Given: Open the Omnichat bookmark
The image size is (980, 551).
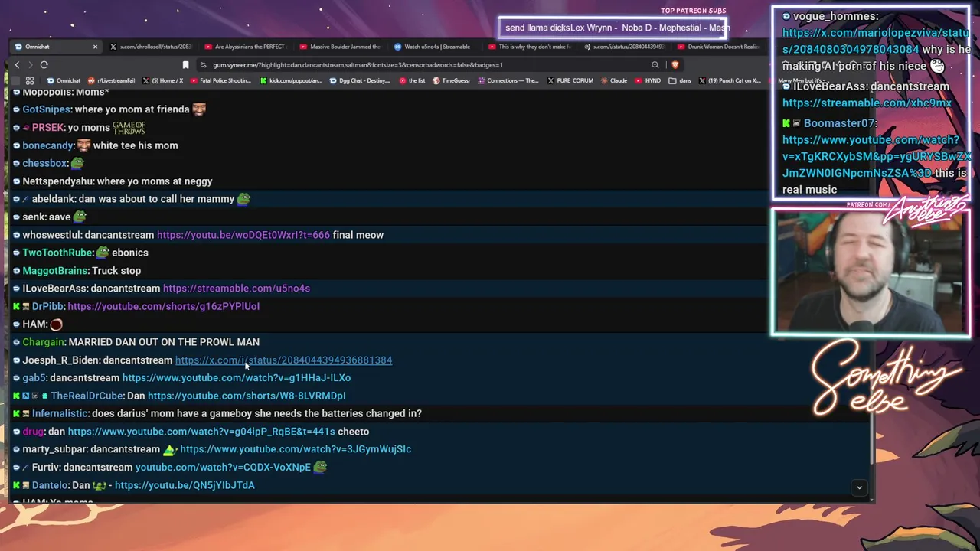Looking at the screenshot, I should click(x=64, y=80).
